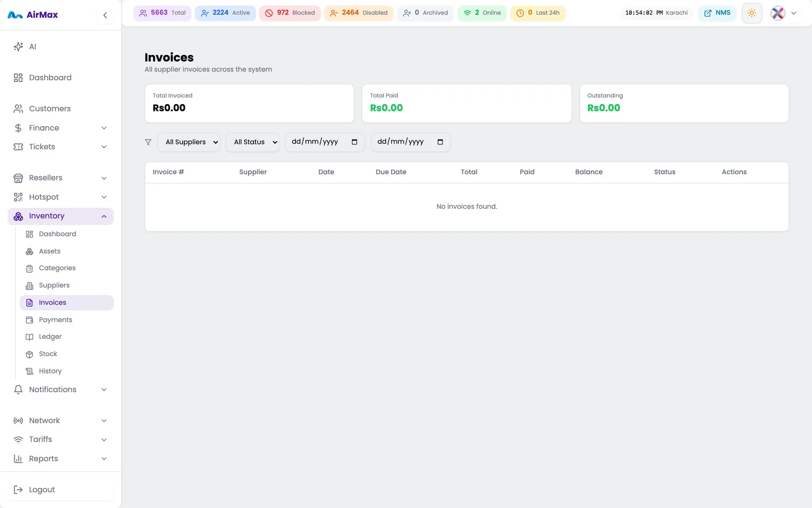812x508 pixels.
Task: Expand the Network menu chevron
Action: tap(104, 421)
